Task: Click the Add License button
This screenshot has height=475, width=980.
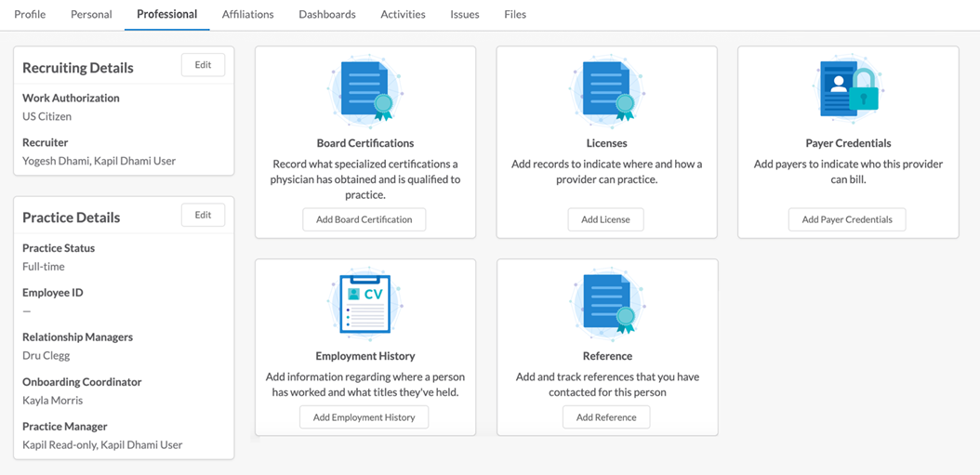Action: click(x=605, y=219)
